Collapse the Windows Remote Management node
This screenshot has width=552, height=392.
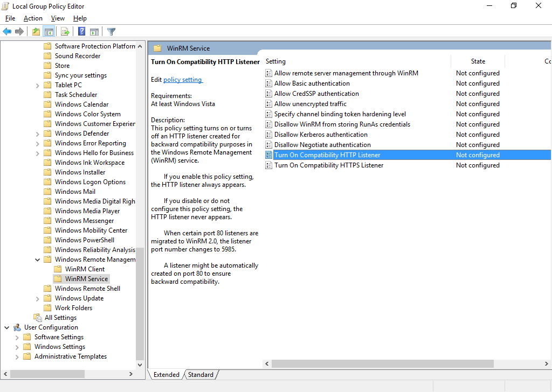point(37,260)
